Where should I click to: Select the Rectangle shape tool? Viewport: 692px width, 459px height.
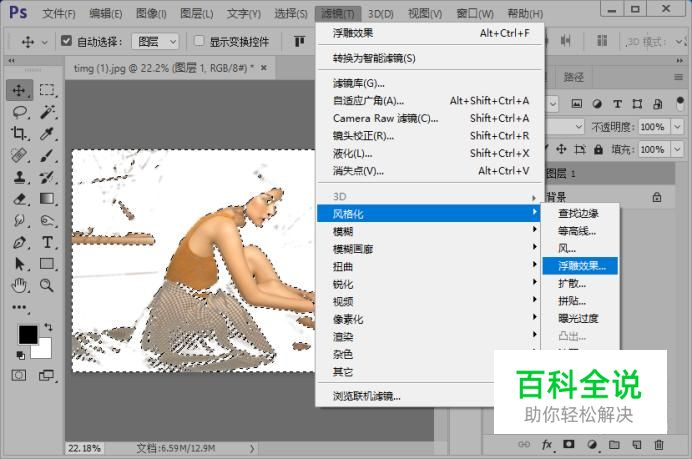(47, 264)
